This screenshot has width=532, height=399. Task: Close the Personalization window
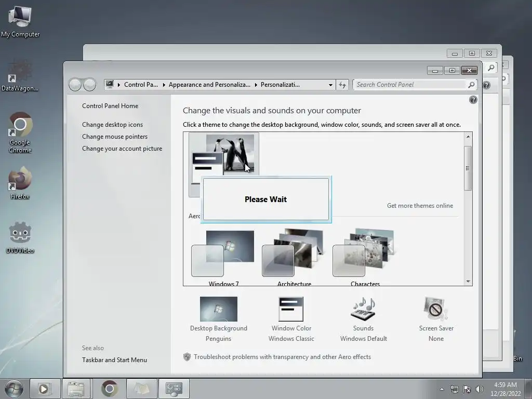coord(469,70)
